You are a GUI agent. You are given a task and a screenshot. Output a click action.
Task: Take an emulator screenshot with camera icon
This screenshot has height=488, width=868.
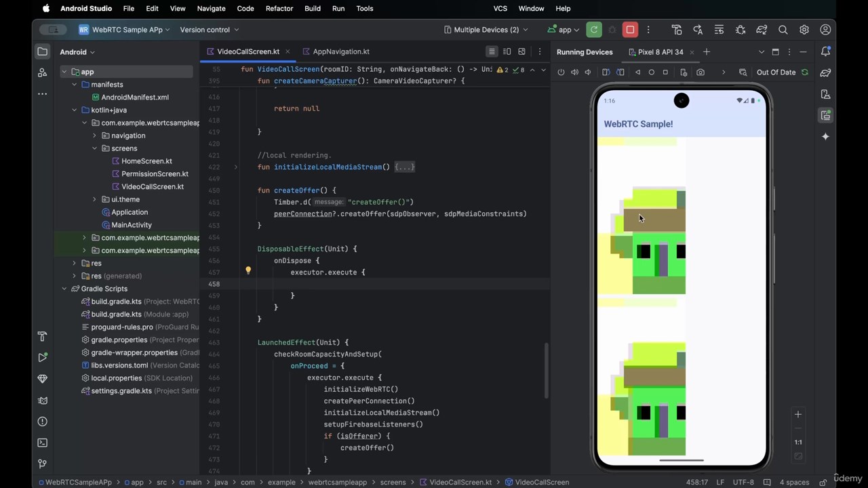[x=701, y=73]
